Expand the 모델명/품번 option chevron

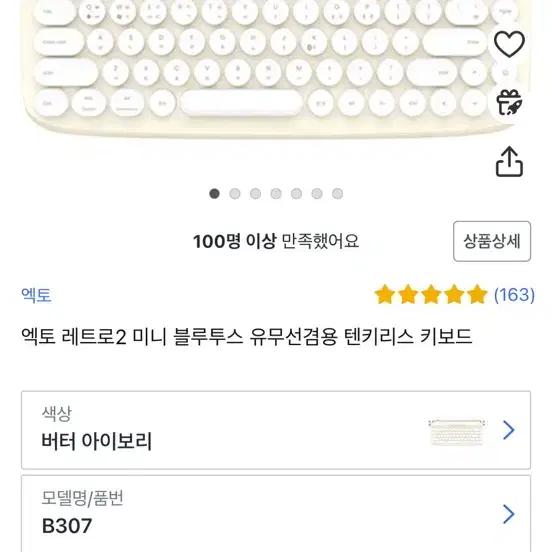pyautogui.click(x=509, y=514)
